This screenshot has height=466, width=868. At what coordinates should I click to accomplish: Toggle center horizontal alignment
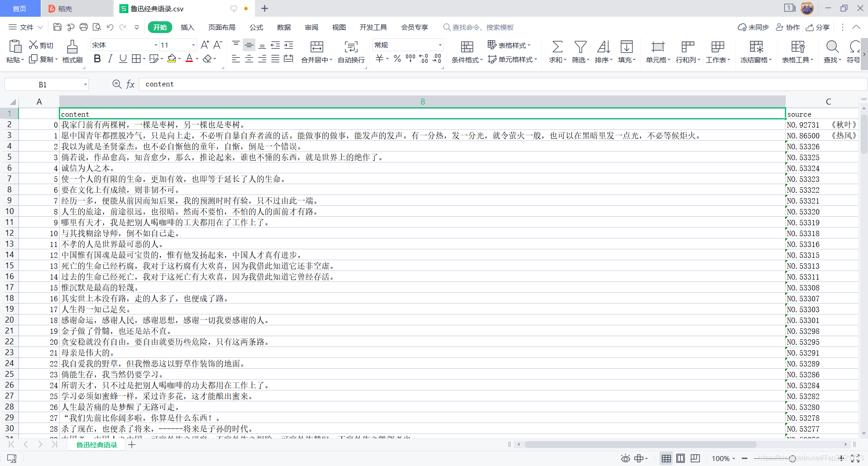(249, 59)
